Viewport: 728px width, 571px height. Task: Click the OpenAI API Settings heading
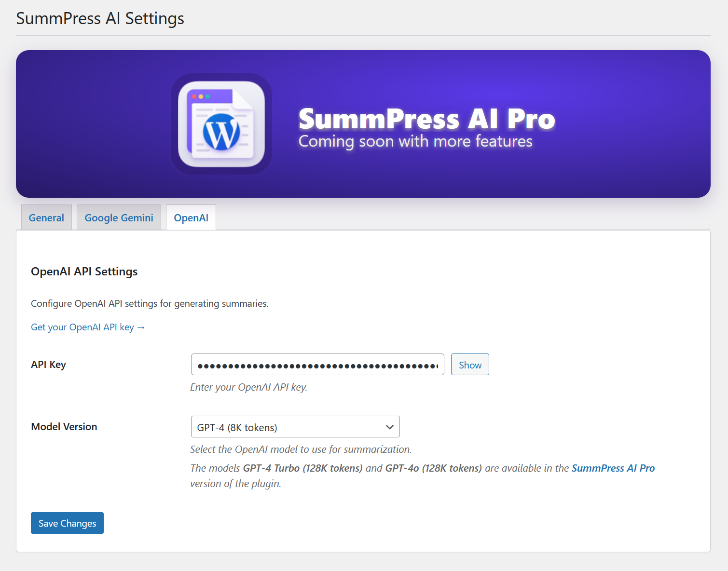coord(84,272)
